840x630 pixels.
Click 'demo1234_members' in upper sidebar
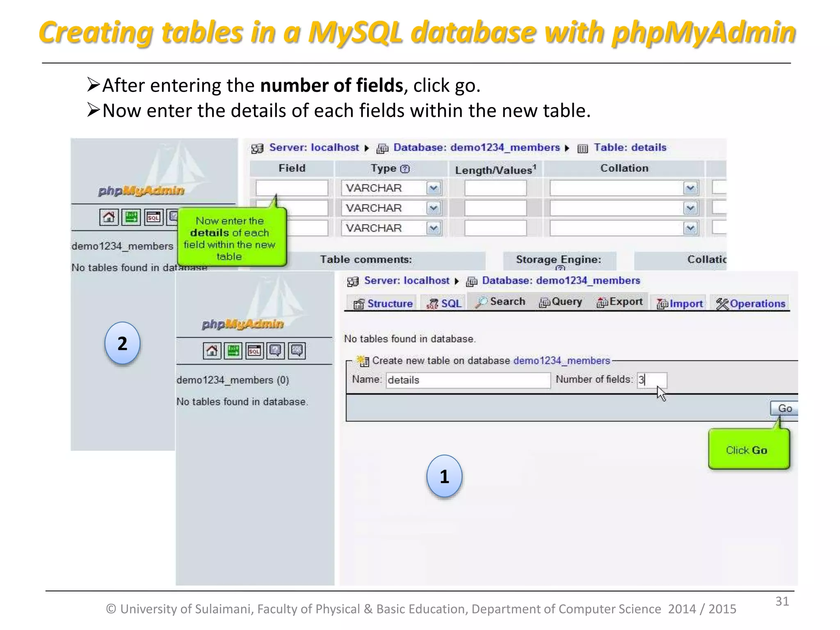click(123, 246)
